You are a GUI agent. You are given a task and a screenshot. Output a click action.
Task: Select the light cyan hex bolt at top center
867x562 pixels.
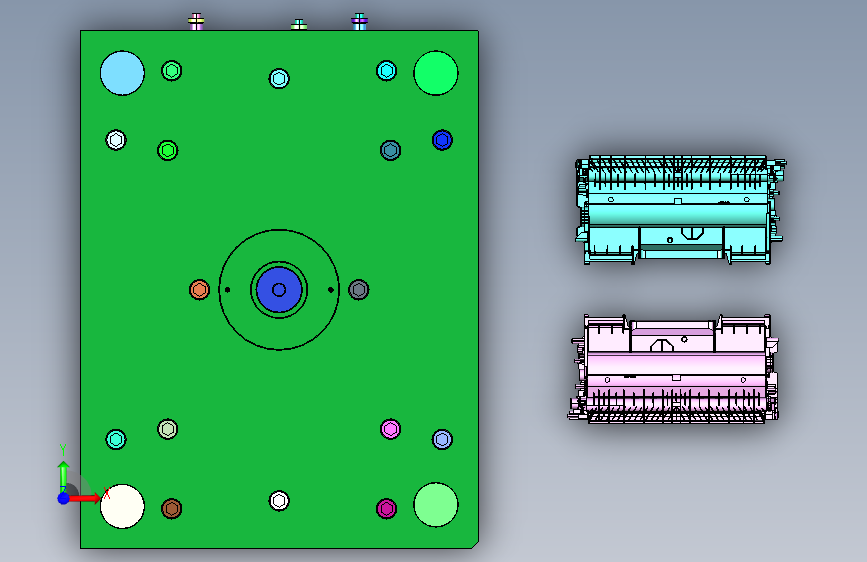pyautogui.click(x=279, y=79)
